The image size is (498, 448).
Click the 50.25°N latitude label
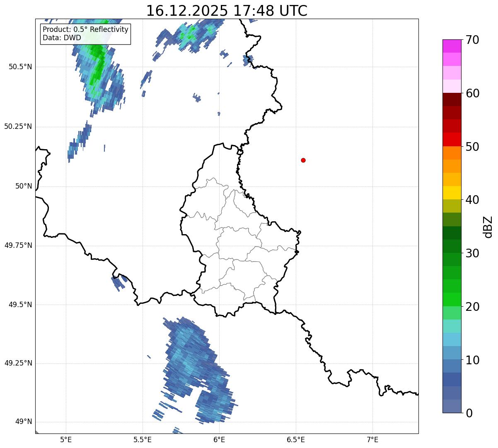(x=18, y=126)
